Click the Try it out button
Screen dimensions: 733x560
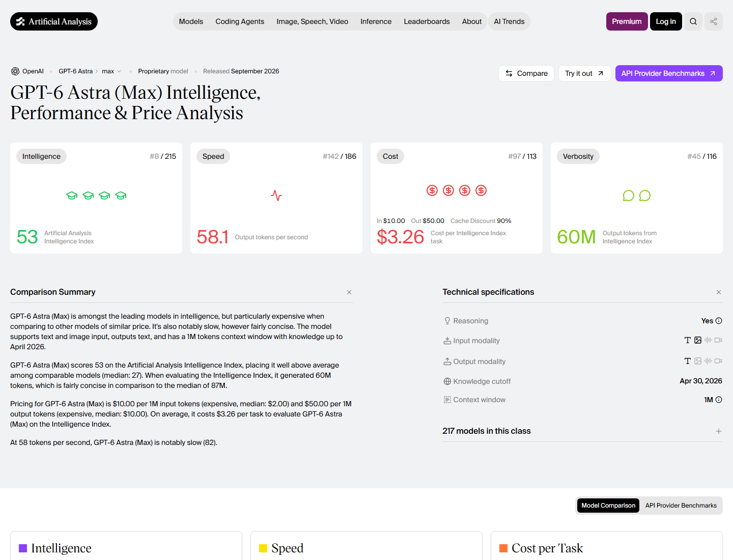(x=584, y=73)
